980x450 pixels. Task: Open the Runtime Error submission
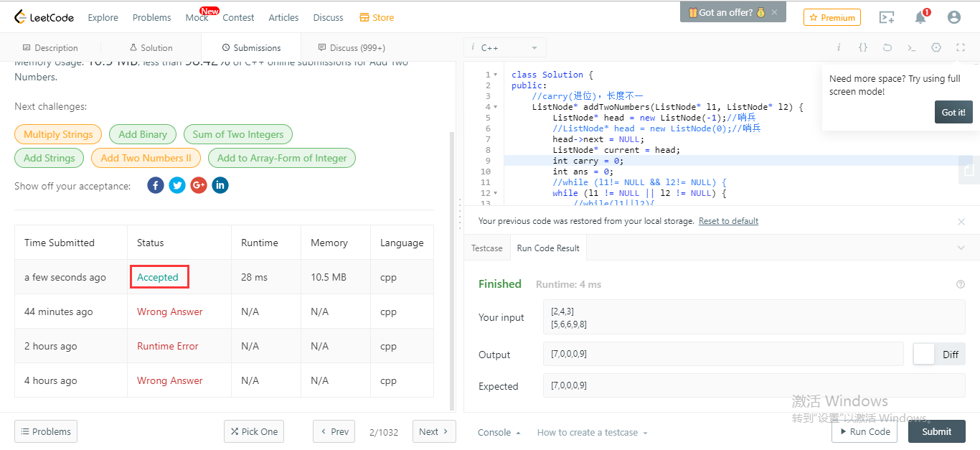coord(168,346)
